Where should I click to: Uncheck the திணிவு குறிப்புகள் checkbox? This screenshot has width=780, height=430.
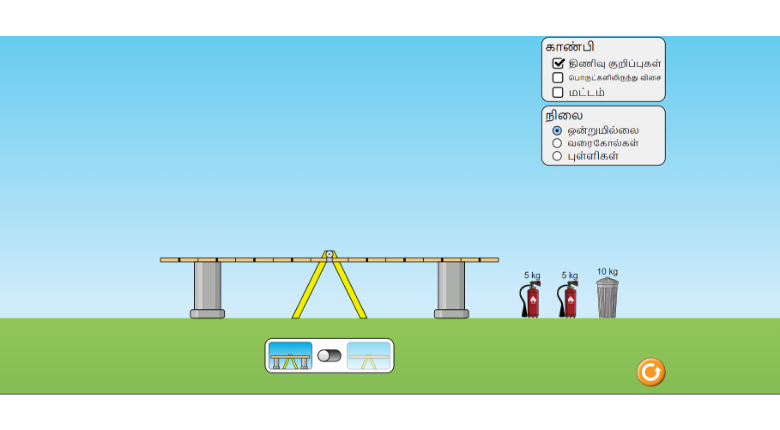click(x=558, y=63)
